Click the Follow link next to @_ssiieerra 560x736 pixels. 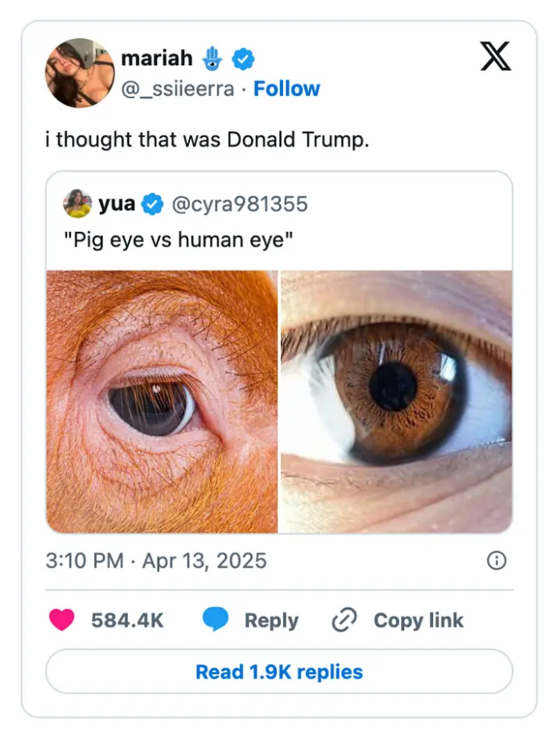click(287, 89)
